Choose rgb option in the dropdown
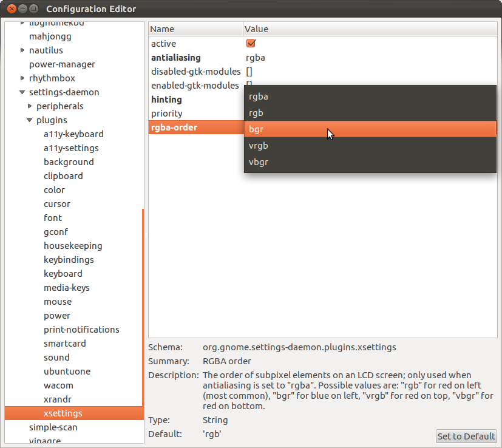The width and height of the screenshot is (502, 448). pyautogui.click(x=370, y=113)
